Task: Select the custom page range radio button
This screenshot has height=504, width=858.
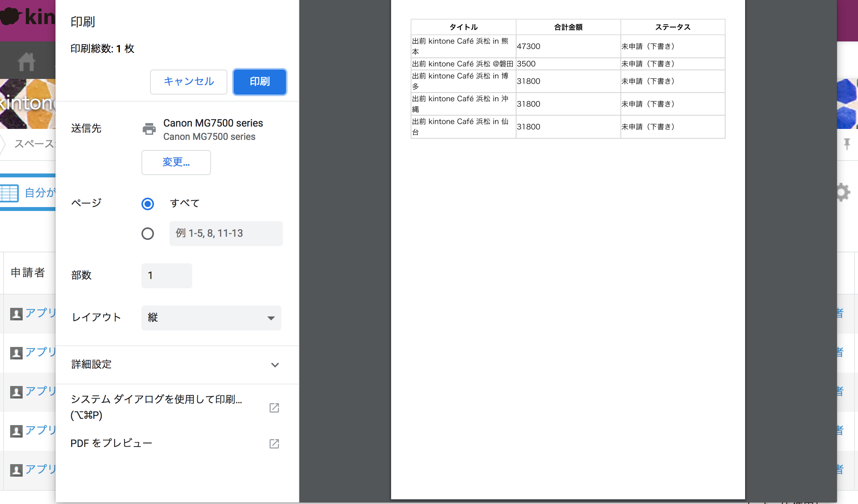Action: (x=148, y=234)
